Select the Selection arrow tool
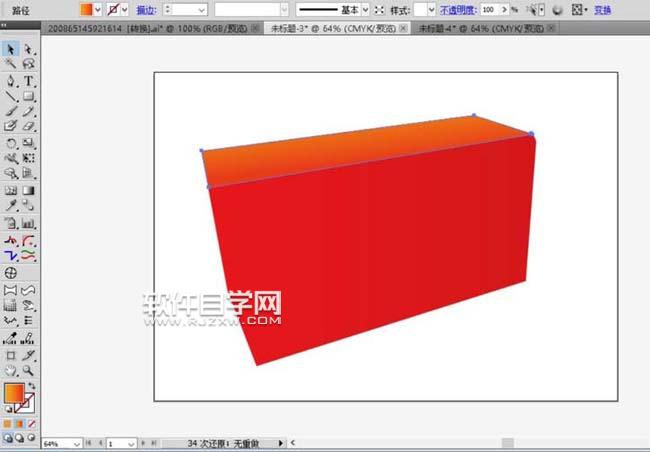 pyautogui.click(x=10, y=49)
